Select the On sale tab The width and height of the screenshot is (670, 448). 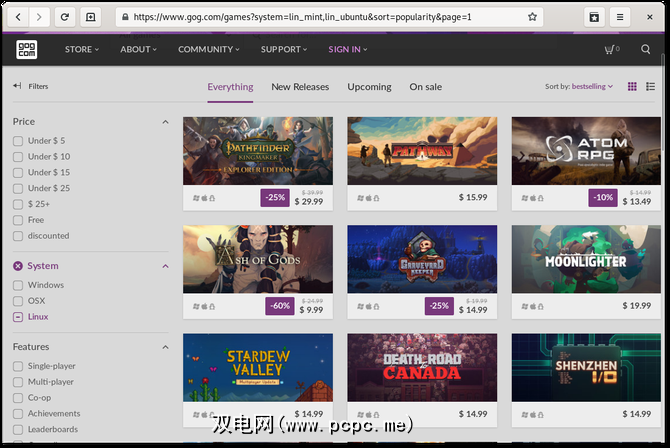coord(425,87)
